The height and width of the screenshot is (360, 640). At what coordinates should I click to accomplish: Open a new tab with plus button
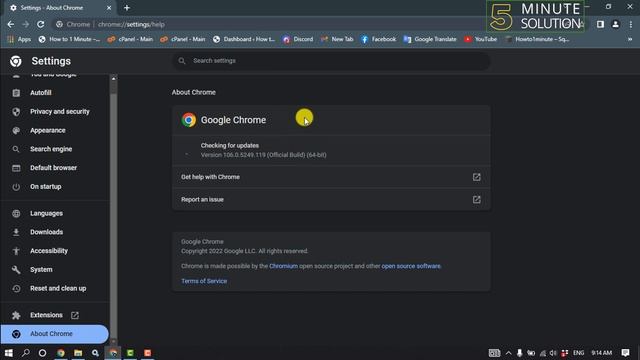click(x=127, y=8)
